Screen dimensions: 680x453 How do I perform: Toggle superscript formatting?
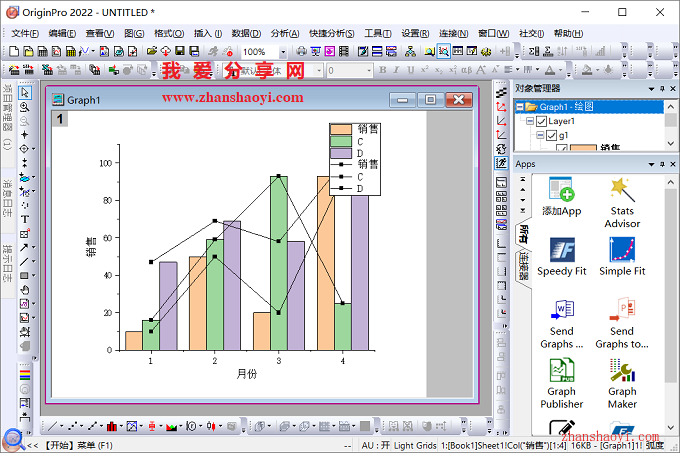425,70
